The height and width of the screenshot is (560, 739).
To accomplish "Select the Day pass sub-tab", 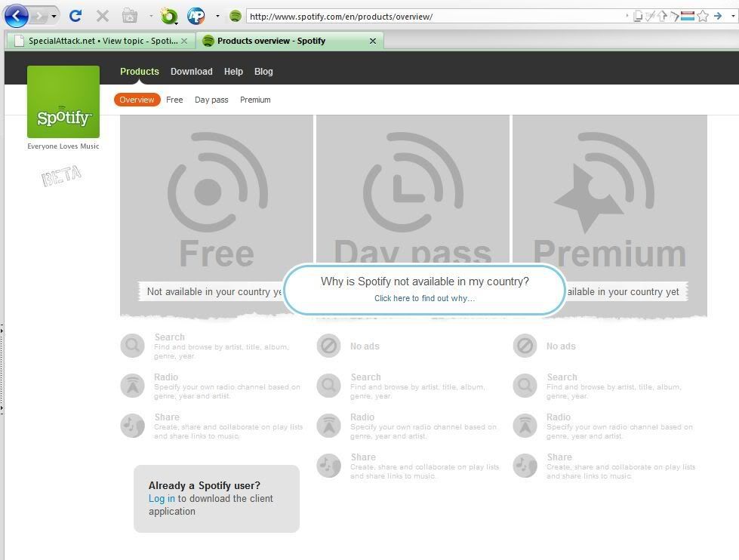I will coord(211,100).
